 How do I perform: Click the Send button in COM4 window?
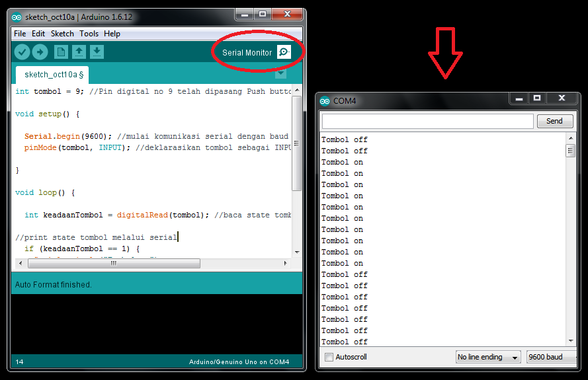[555, 121]
